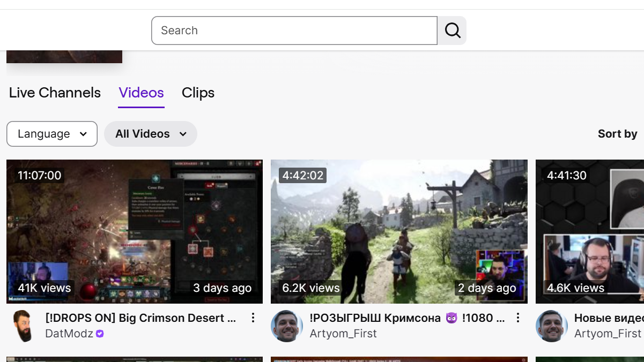Select the Videos tab
The image size is (644, 362).
141,93
